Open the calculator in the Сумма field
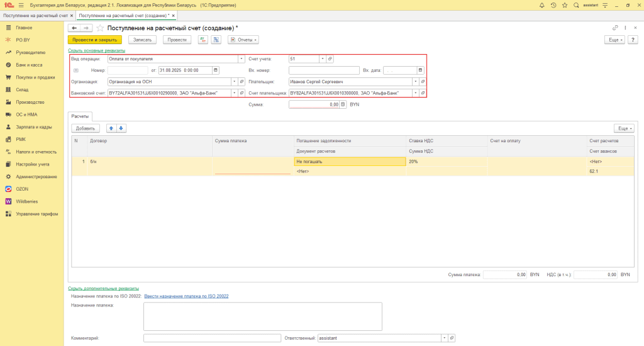 click(343, 104)
